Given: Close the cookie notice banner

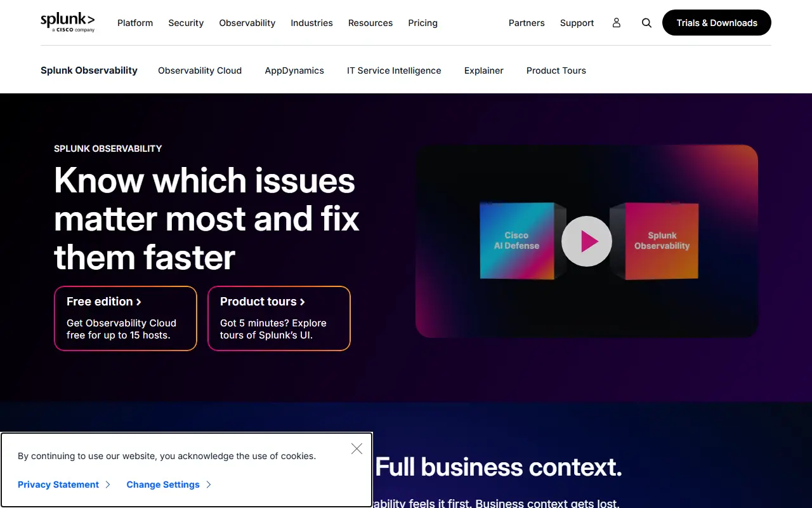Looking at the screenshot, I should coord(357,449).
